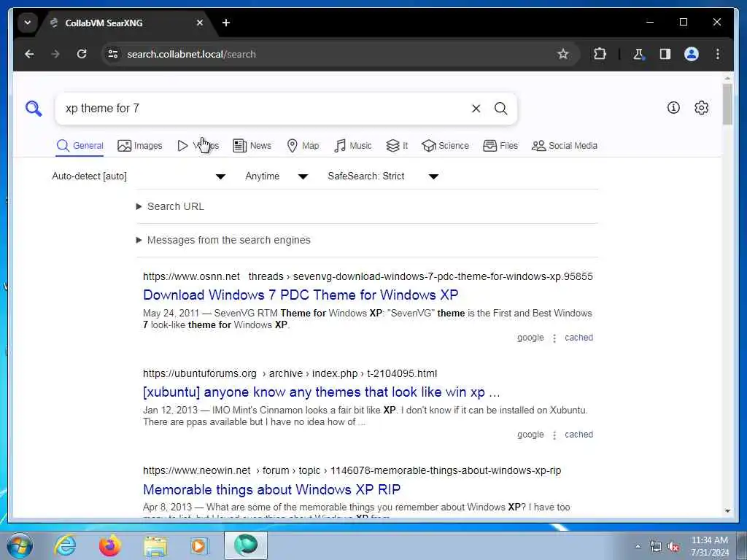Click the neowin.net result URL
This screenshot has width=747, height=560.
(352, 471)
